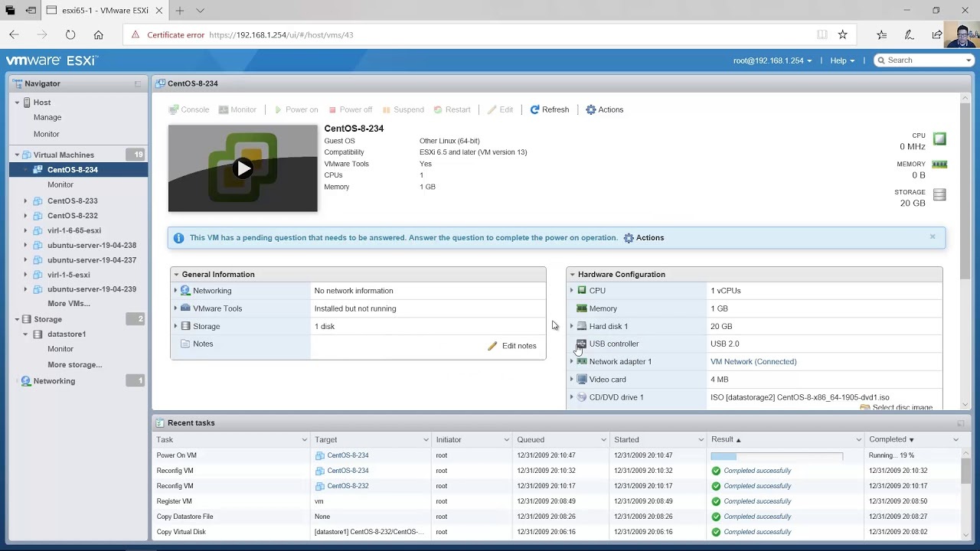Screen dimensions: 980x551
Task: Select Networking in Navigator
Action: pyautogui.click(x=54, y=381)
